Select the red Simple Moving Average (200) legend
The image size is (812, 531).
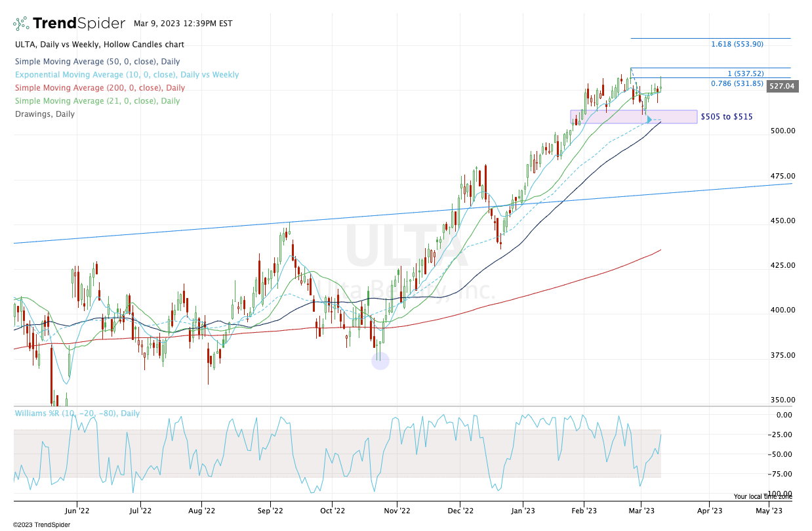[x=100, y=88]
